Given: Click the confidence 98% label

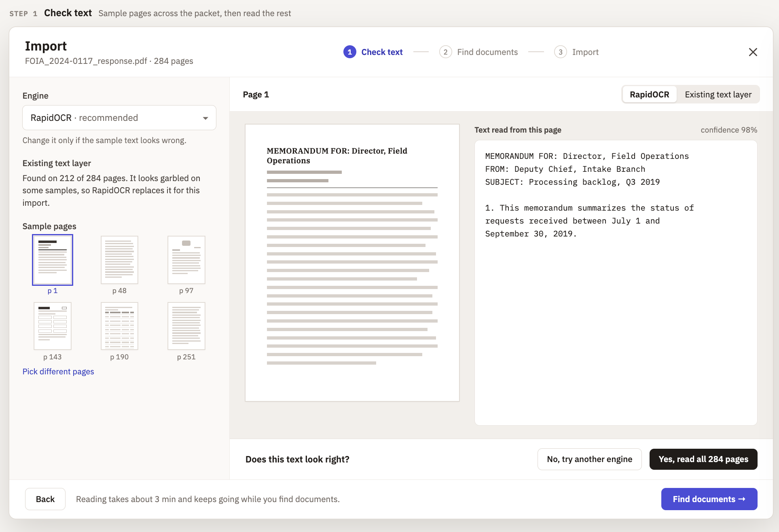Looking at the screenshot, I should pos(729,130).
